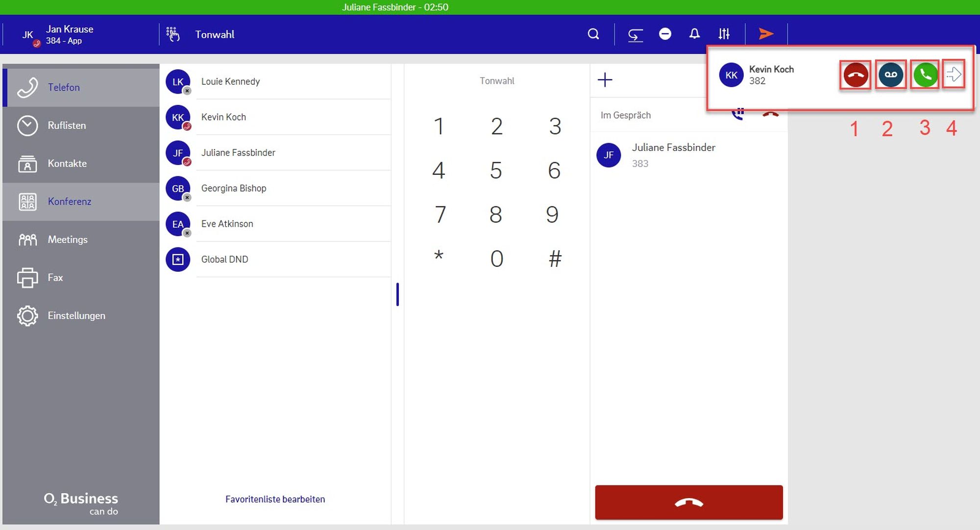Image resolution: width=980 pixels, height=530 pixels.
Task: Click the Global DND favorite entry
Action: [x=224, y=259]
